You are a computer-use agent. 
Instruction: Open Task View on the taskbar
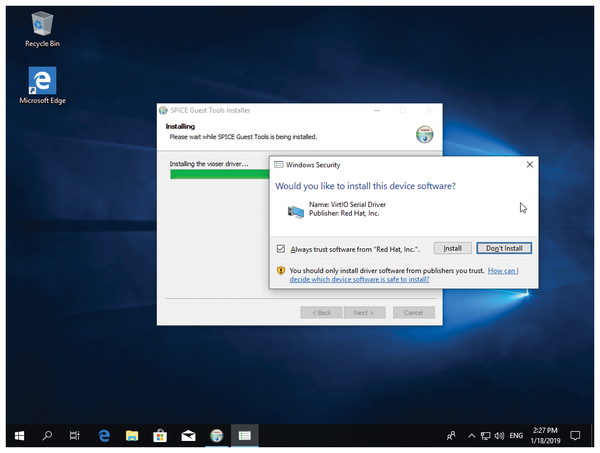pos(75,435)
